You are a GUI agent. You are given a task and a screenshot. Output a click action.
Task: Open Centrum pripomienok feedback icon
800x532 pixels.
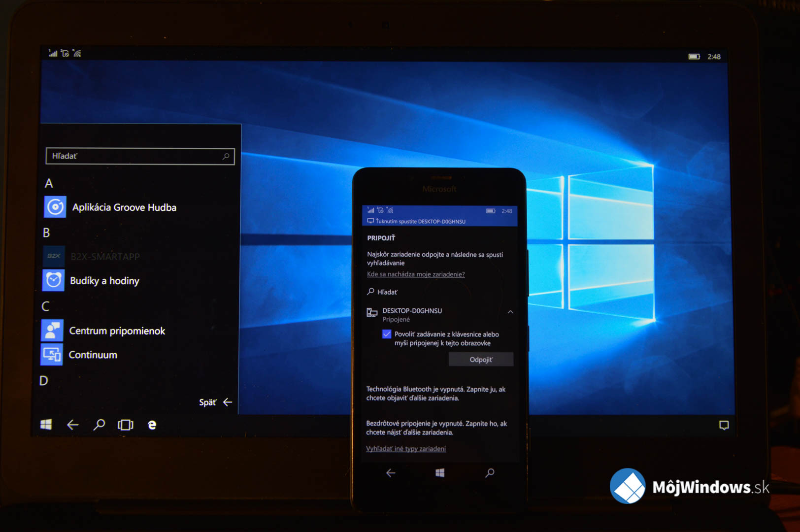52,331
